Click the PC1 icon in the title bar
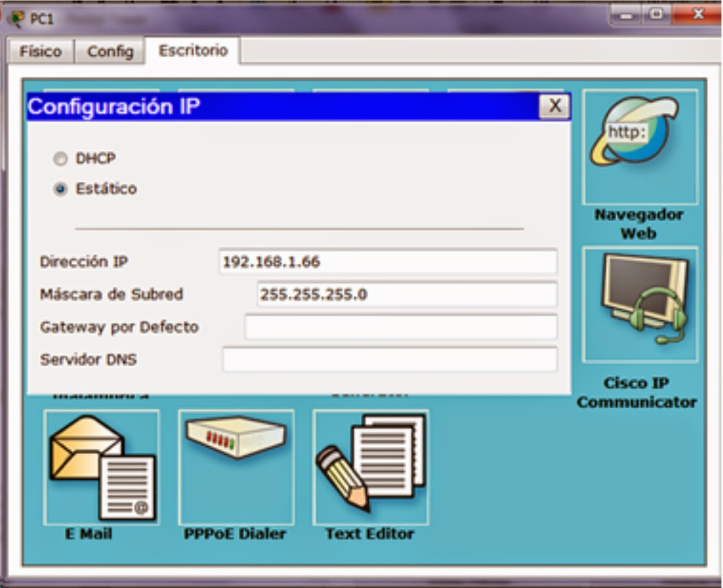The image size is (723, 588). click(17, 17)
